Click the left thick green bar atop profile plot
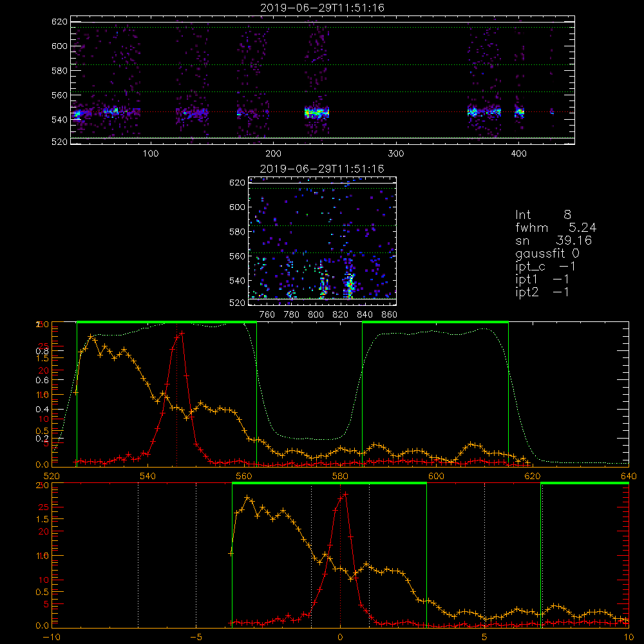This screenshot has width=644, height=644. tap(167, 323)
